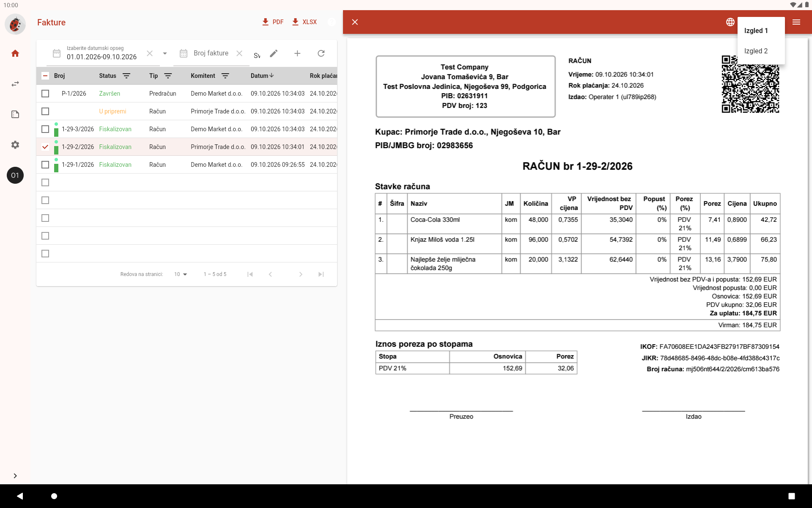The width and height of the screenshot is (812, 508).
Task: Clear the Broj fakture field
Action: 239,53
